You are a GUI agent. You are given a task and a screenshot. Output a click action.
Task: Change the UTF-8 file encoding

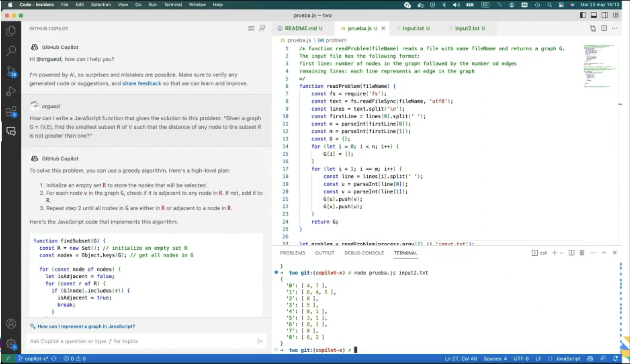[x=521, y=359]
